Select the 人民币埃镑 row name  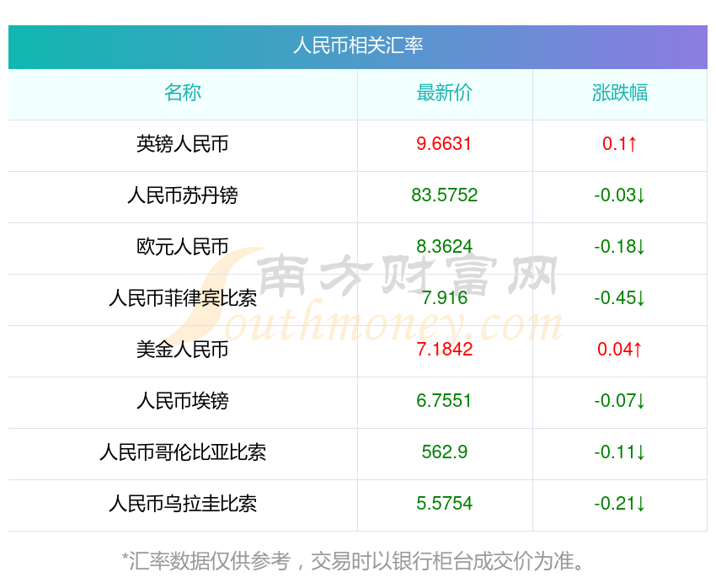click(183, 401)
